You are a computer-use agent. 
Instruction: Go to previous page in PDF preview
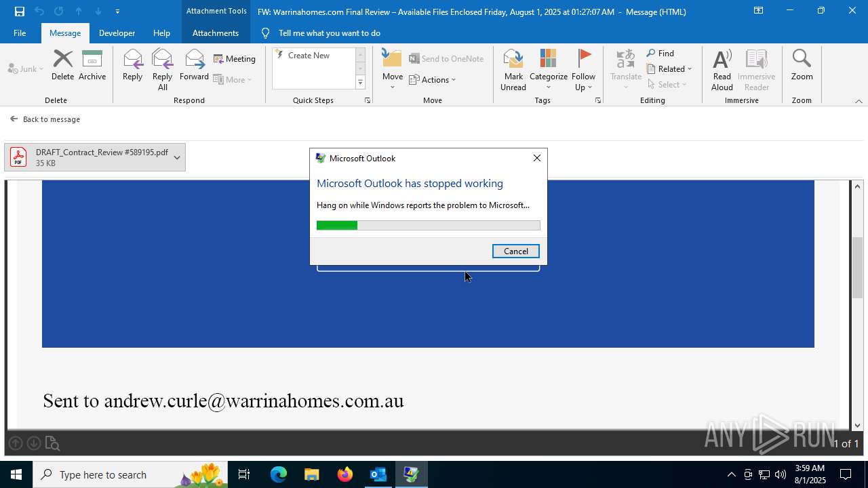click(x=16, y=443)
